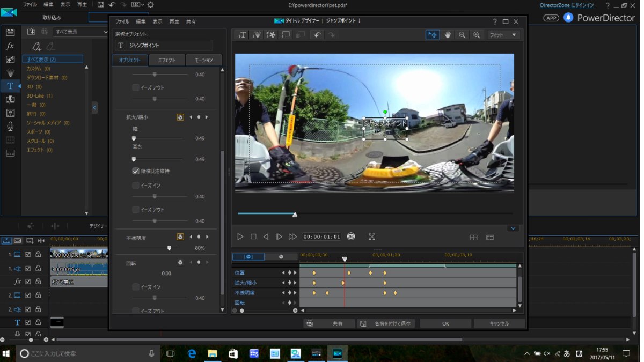Click the 名前を付けて保存 button
This screenshot has height=362, width=644.
point(386,324)
